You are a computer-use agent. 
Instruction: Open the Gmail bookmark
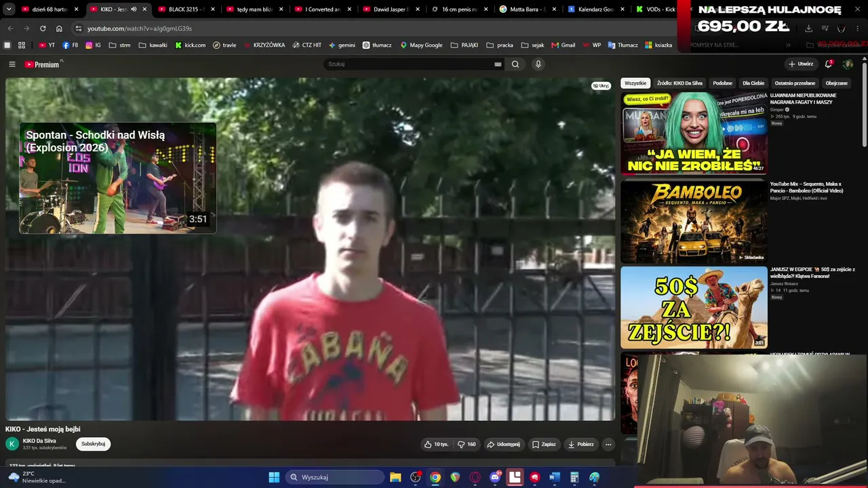[563, 45]
